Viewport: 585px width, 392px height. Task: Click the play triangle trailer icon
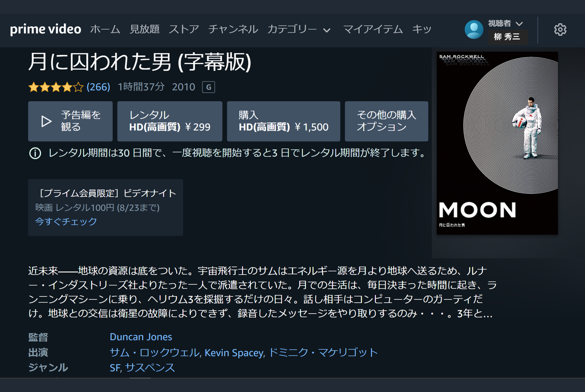click(x=46, y=121)
